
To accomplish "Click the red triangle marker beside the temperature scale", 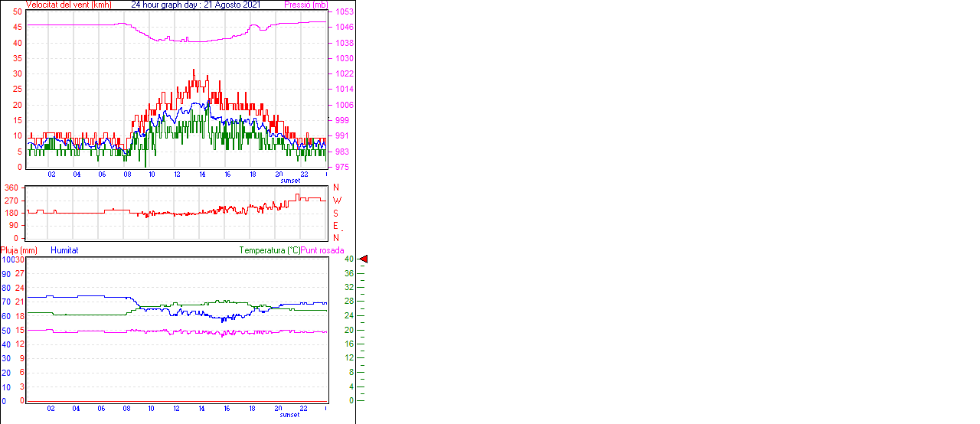I will tap(364, 259).
